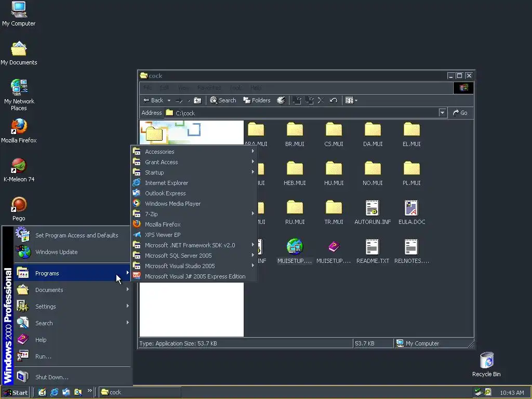The width and height of the screenshot is (532, 399).
Task: Launch Pego desktop shortcut
Action: 19,209
